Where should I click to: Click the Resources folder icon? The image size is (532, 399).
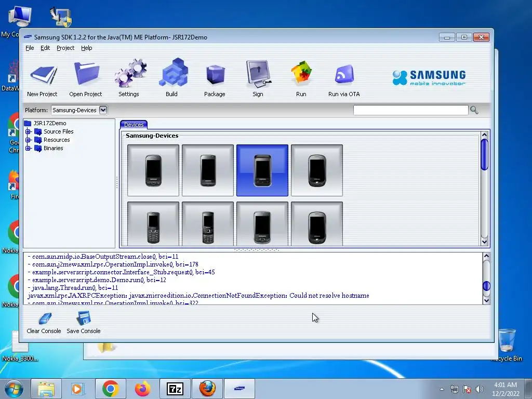click(x=38, y=140)
